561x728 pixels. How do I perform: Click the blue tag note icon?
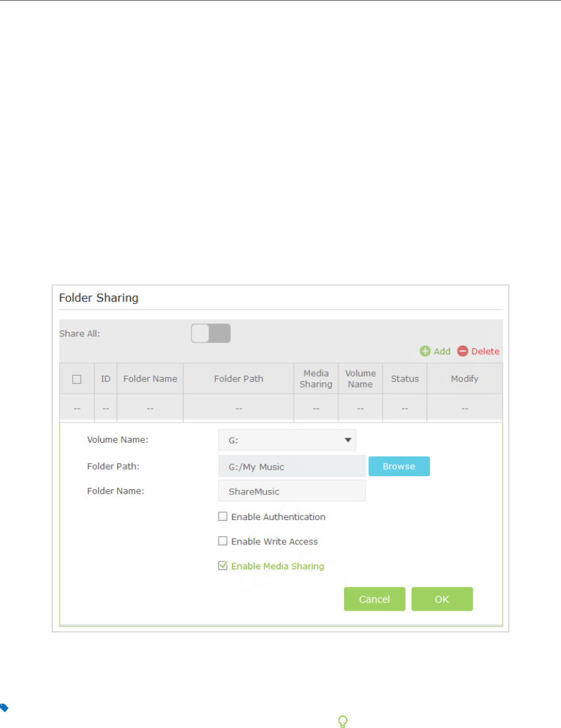(4, 708)
